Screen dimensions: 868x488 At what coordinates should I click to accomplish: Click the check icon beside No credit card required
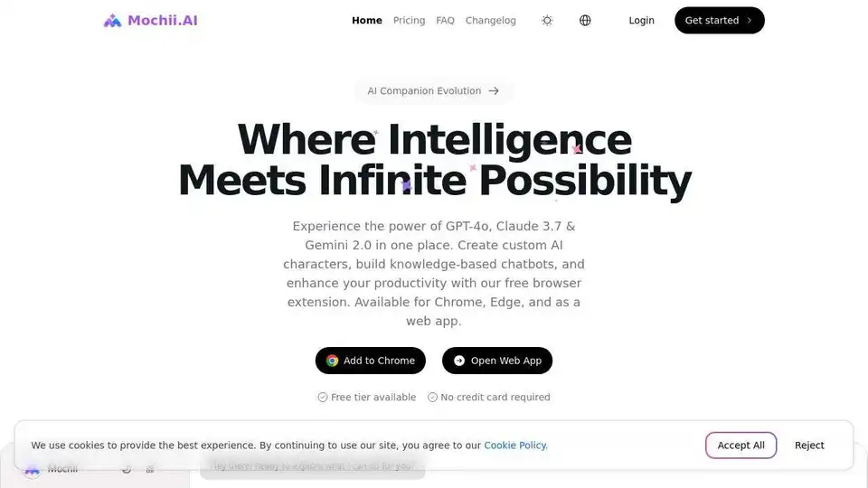[x=432, y=398]
